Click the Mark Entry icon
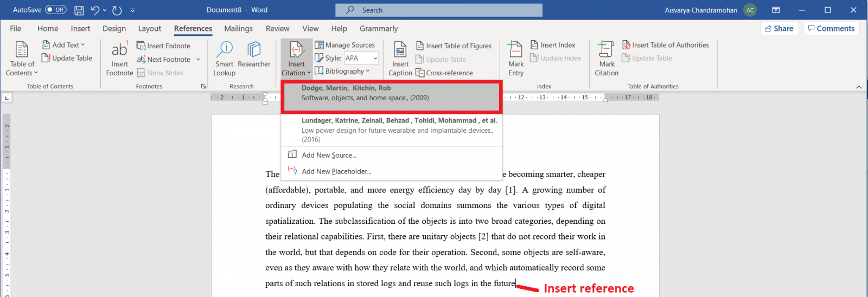This screenshot has width=868, height=297. (516, 50)
